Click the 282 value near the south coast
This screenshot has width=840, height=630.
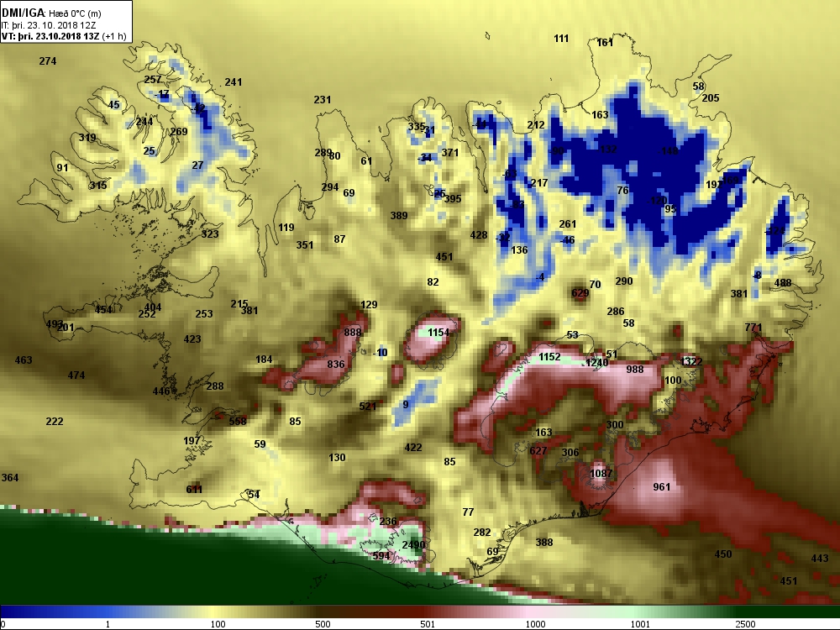(482, 532)
